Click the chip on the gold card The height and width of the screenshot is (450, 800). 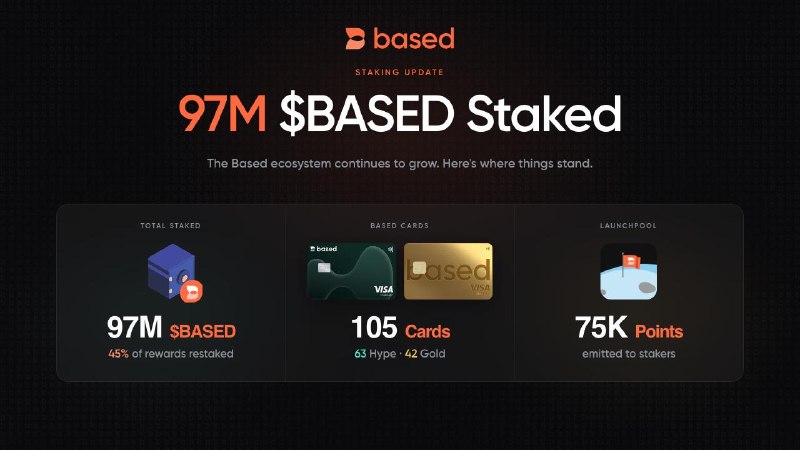419,267
